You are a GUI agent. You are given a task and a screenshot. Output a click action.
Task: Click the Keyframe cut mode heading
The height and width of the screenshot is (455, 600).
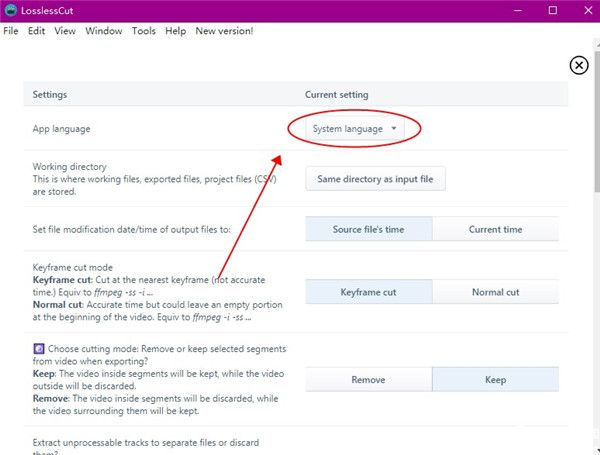click(73, 267)
